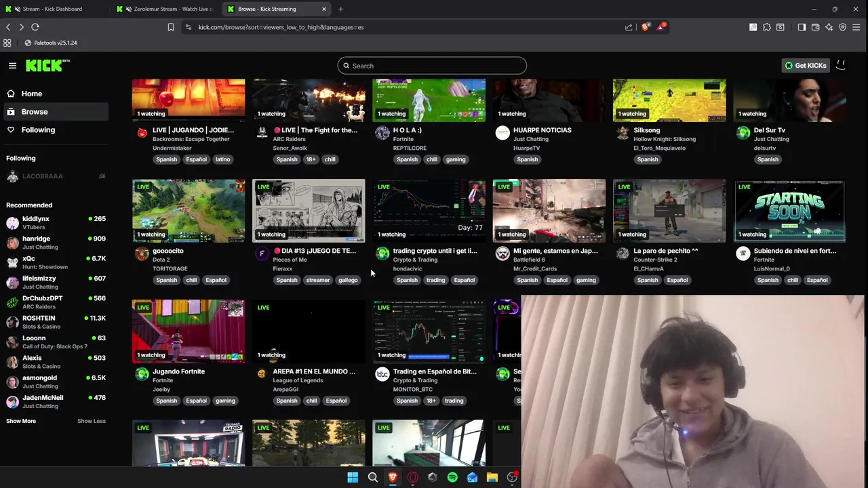
Task: Open the user profile icon next to Get KICKs
Action: [x=841, y=65]
